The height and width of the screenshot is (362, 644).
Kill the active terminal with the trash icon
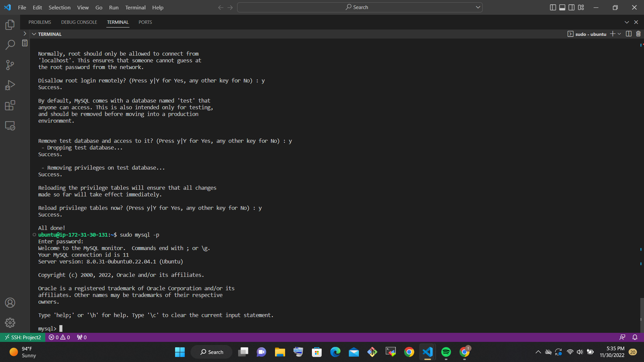638,34
